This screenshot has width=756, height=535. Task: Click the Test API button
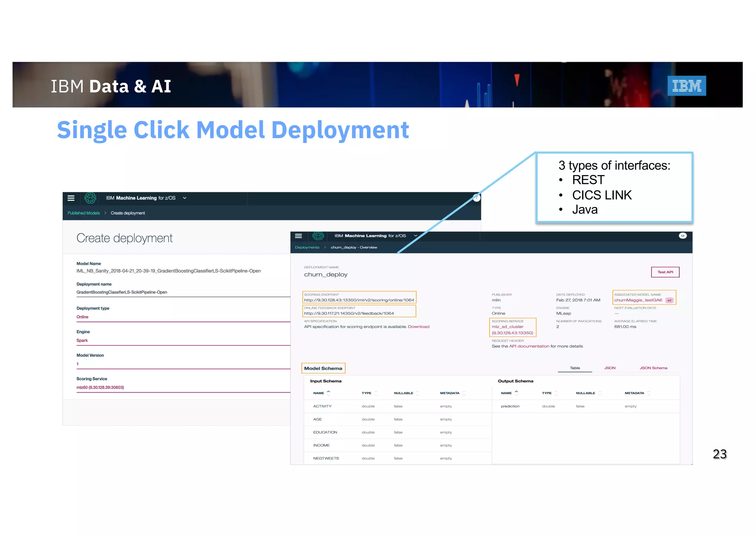coord(665,272)
